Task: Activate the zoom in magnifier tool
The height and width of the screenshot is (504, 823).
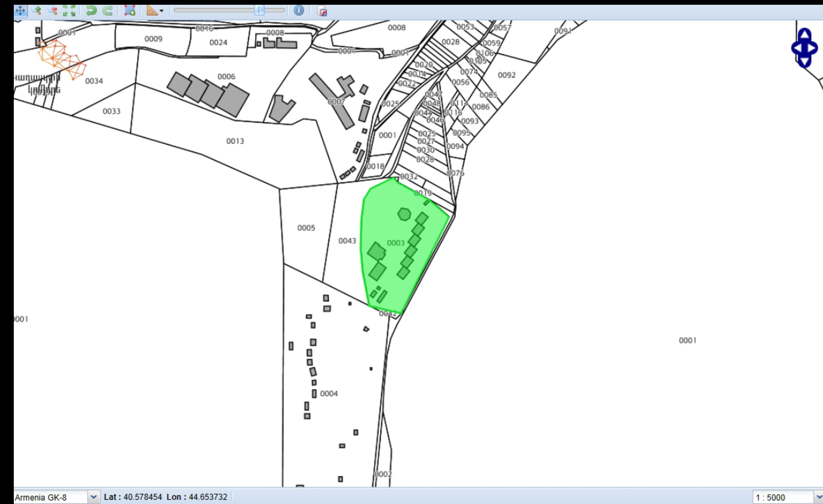Action: pyautogui.click(x=37, y=10)
